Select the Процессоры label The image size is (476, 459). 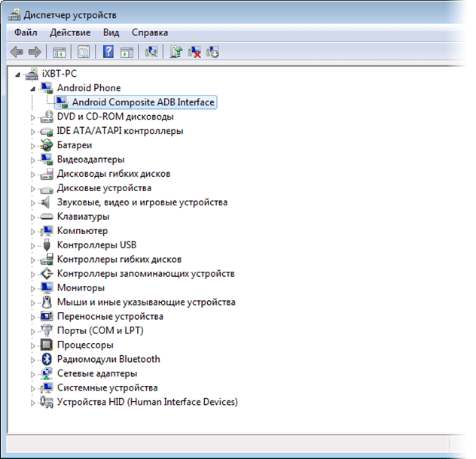pyautogui.click(x=85, y=345)
